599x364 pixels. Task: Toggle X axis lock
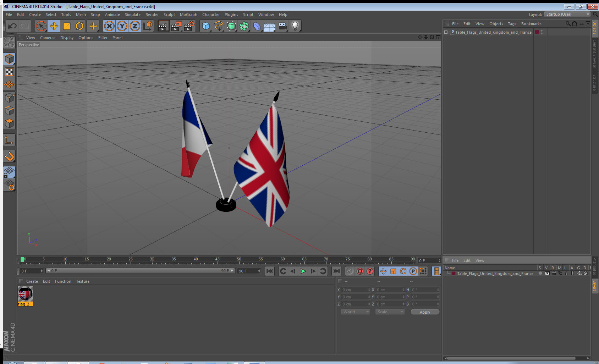(x=109, y=26)
